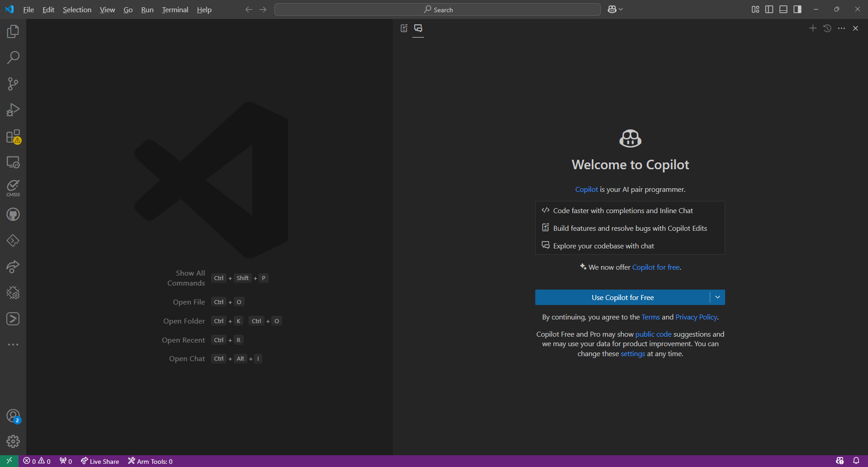Click the Open Folder shortcut hint

coord(222,321)
